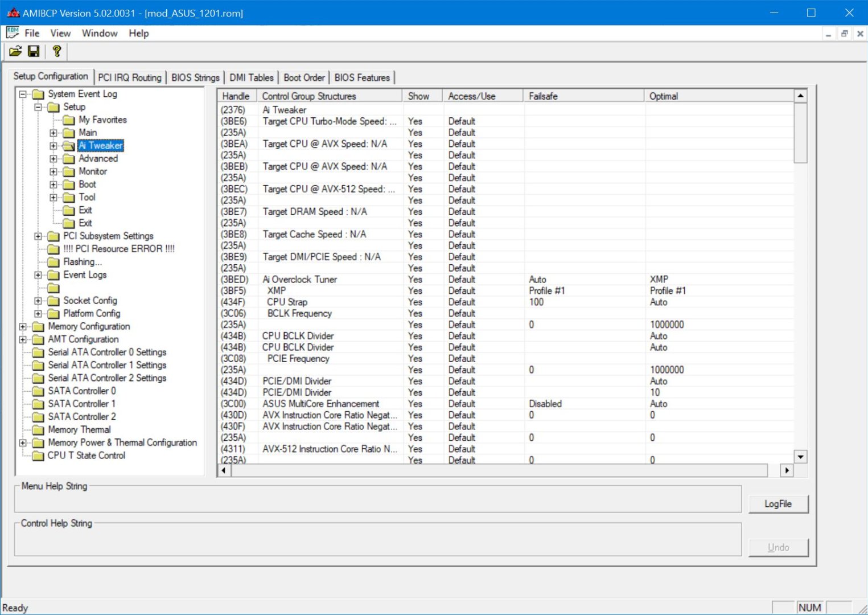Click the CPU T State Control folder icon
Image resolution: width=868 pixels, height=615 pixels.
(38, 456)
